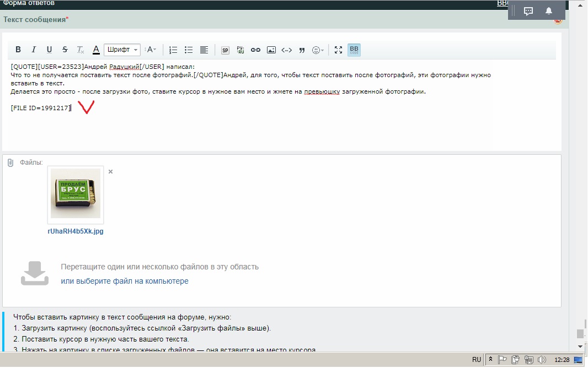Insert a quote block

click(x=302, y=50)
